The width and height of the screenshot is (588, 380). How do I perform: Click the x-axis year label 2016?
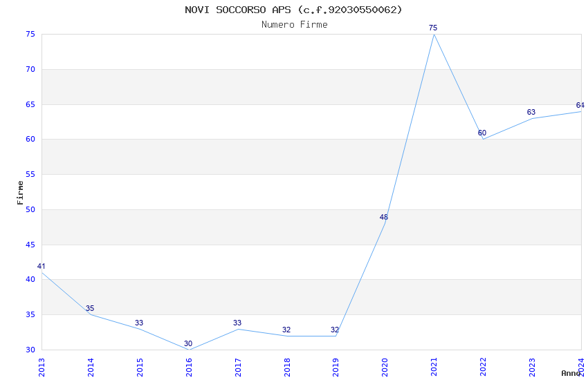189,368
